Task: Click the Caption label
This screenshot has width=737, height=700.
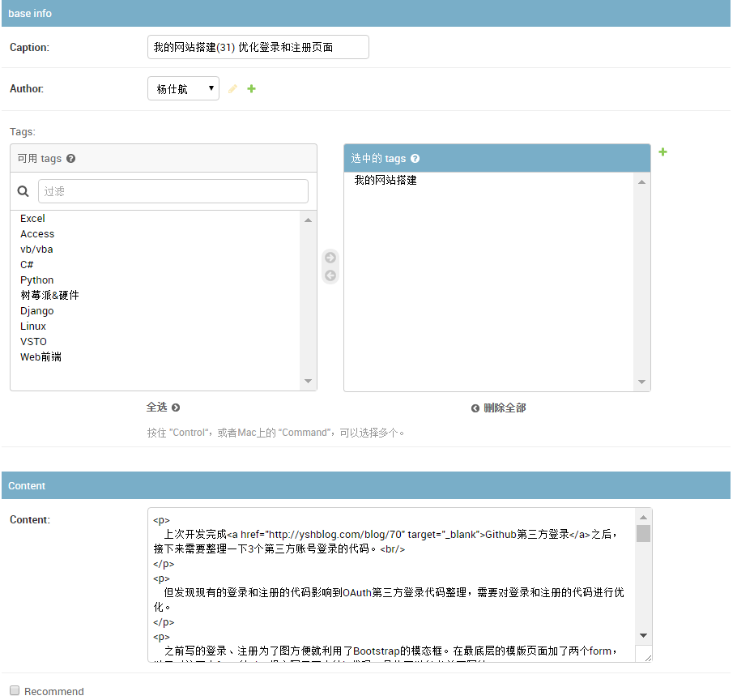Action: pos(29,48)
